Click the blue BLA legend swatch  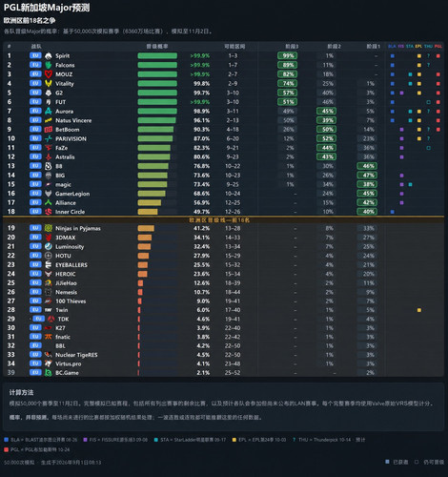[7, 440]
